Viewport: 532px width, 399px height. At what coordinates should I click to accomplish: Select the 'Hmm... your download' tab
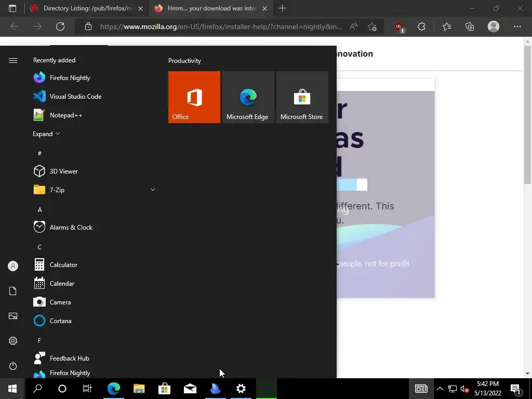click(x=211, y=8)
